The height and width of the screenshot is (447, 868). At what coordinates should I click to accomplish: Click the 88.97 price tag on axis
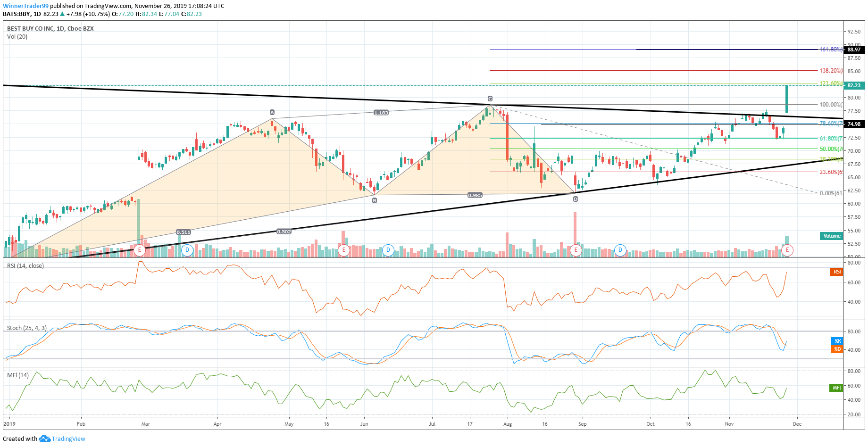click(854, 50)
